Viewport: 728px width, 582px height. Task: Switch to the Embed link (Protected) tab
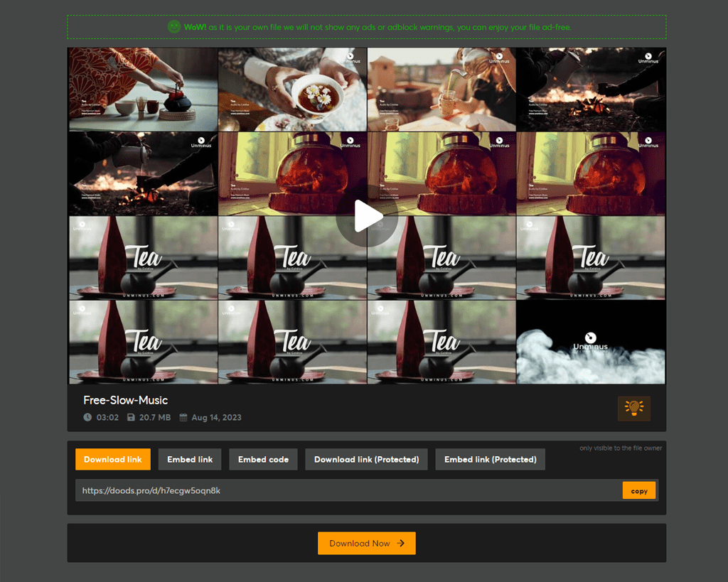coord(490,459)
